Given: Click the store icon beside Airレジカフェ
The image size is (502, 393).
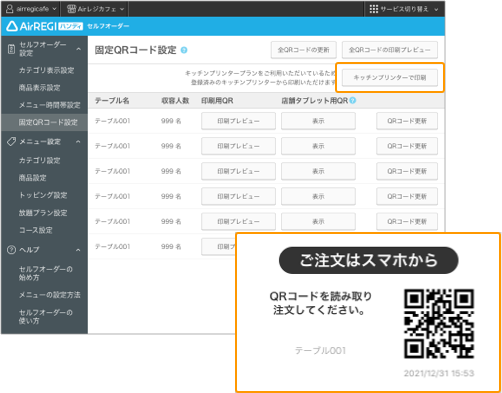Looking at the screenshot, I should pos(71,9).
